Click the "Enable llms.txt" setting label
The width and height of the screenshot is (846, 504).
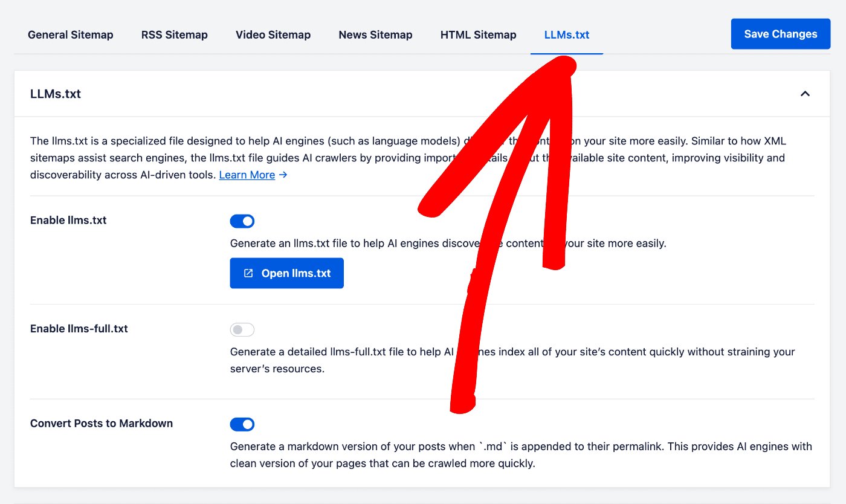pyautogui.click(x=68, y=220)
